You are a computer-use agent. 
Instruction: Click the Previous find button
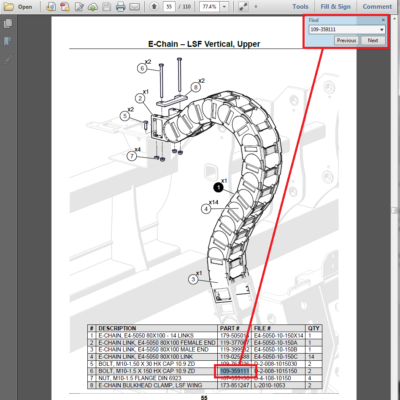(x=346, y=40)
